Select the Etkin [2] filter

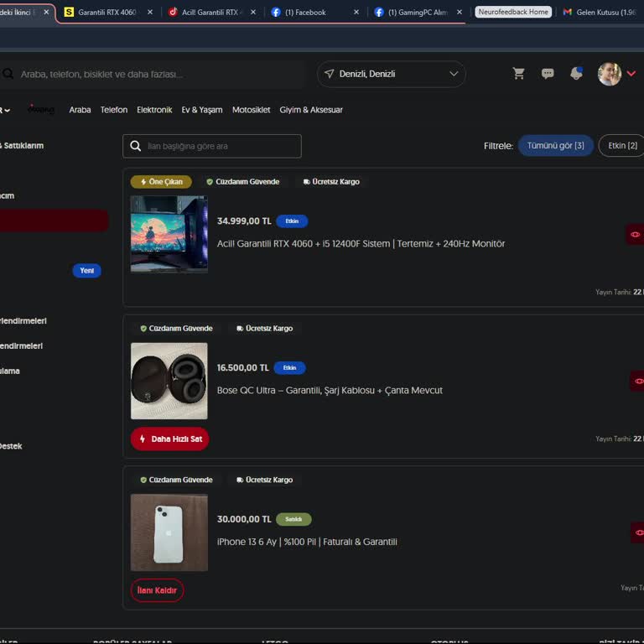pos(622,145)
